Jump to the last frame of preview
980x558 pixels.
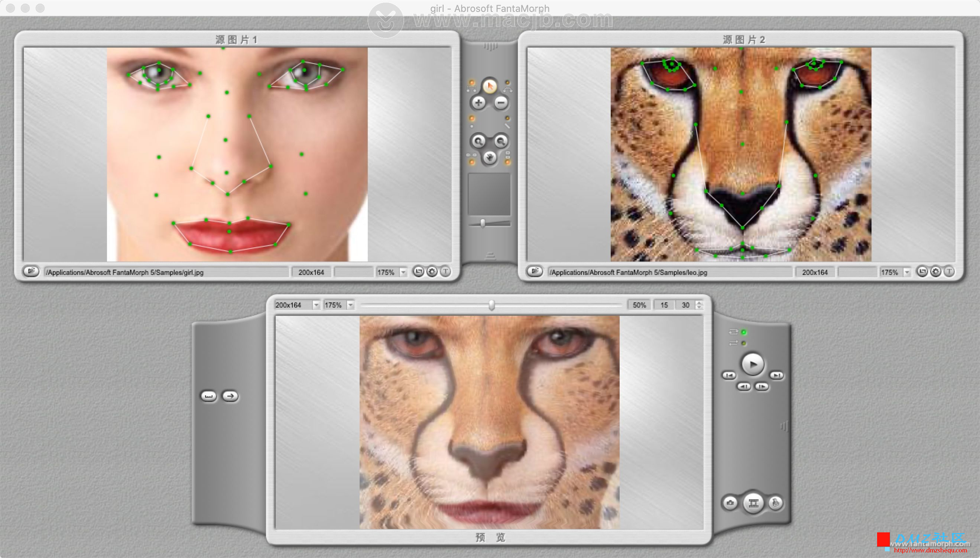pyautogui.click(x=777, y=375)
